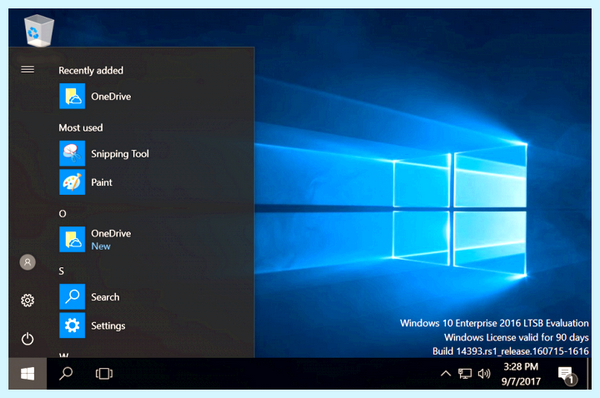Screen dimensions: 600x398
Task: Click the Windows Start button
Action: pyautogui.click(x=28, y=374)
